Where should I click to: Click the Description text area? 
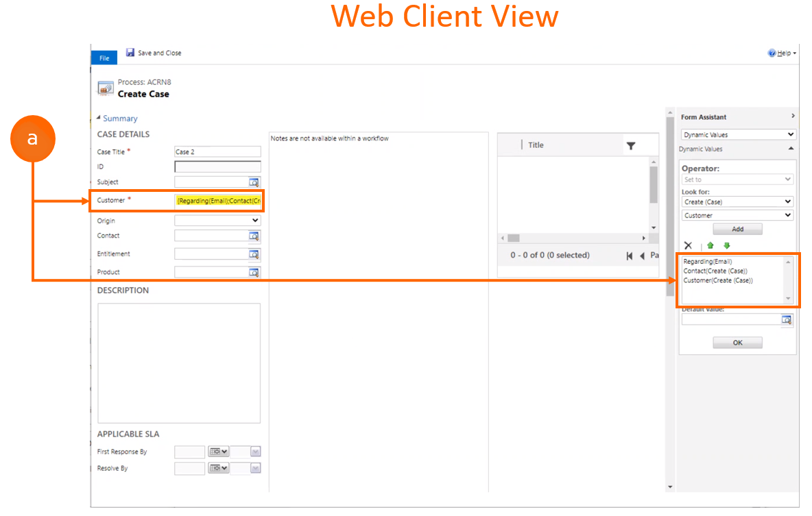point(179,363)
